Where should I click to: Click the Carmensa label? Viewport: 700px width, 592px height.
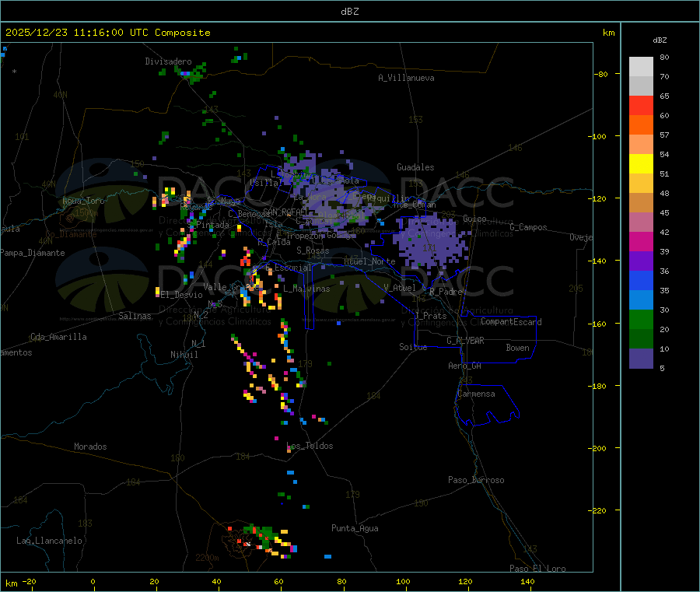click(x=476, y=394)
